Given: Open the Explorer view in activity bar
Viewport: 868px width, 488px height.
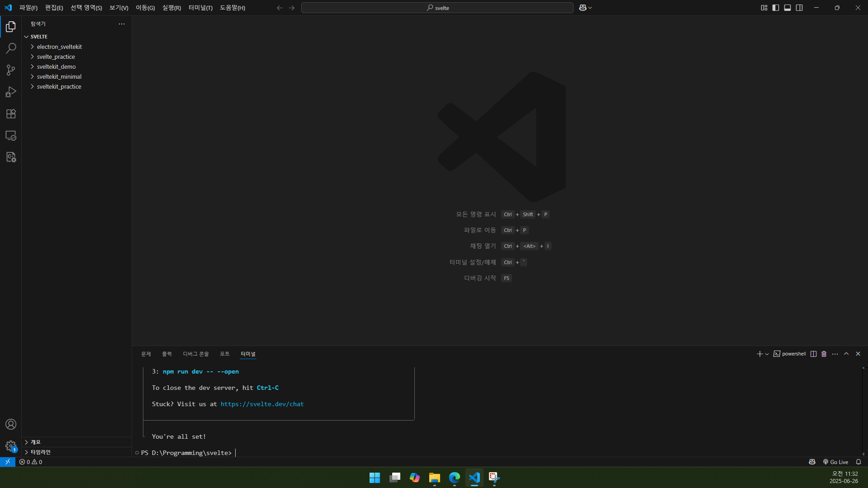Looking at the screenshot, I should point(11,27).
